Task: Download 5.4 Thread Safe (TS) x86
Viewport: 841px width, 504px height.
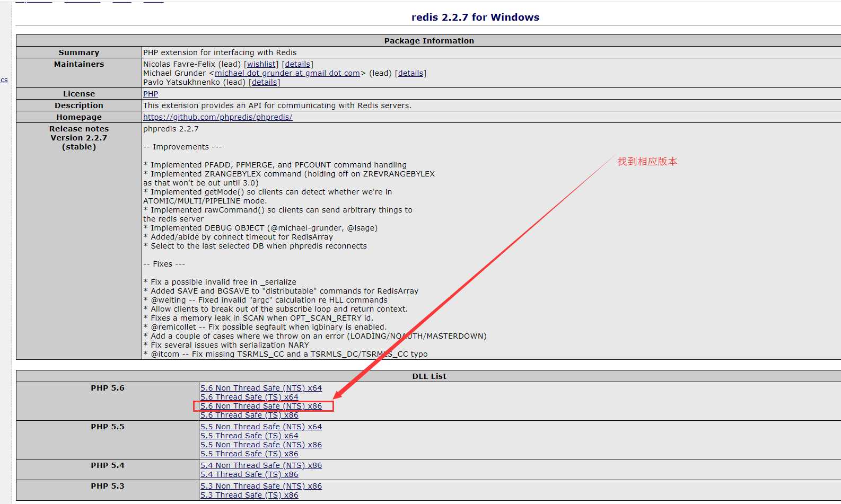Action: (x=249, y=474)
